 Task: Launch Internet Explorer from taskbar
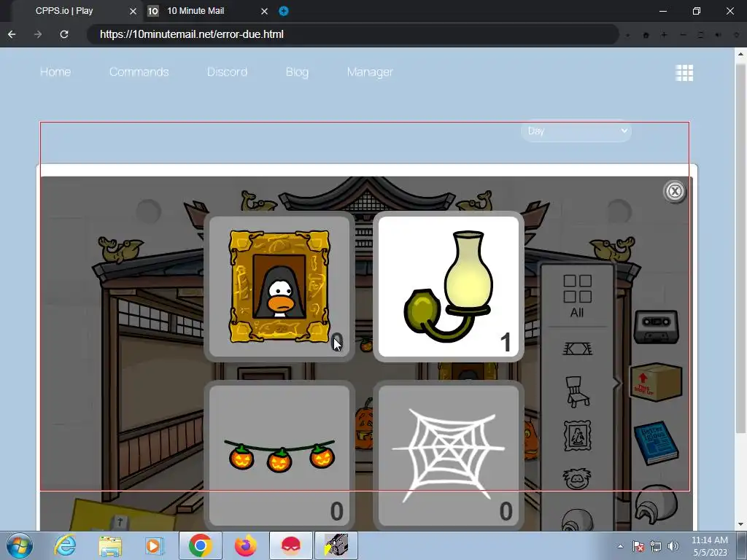click(65, 545)
